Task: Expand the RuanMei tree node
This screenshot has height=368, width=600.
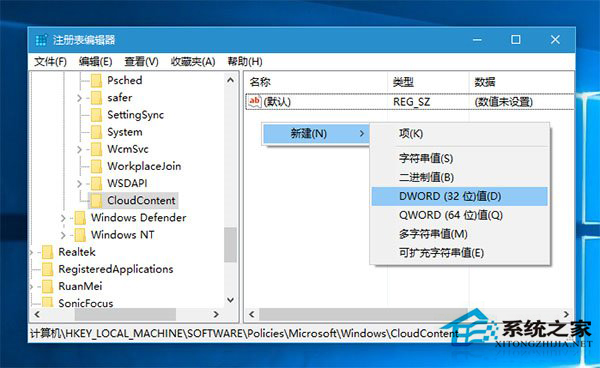Action: click(32, 287)
